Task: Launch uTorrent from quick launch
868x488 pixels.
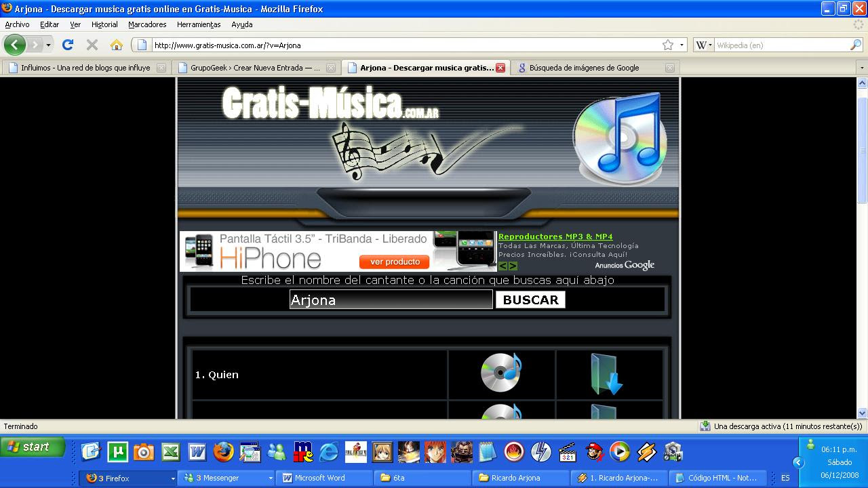Action: coord(119,451)
